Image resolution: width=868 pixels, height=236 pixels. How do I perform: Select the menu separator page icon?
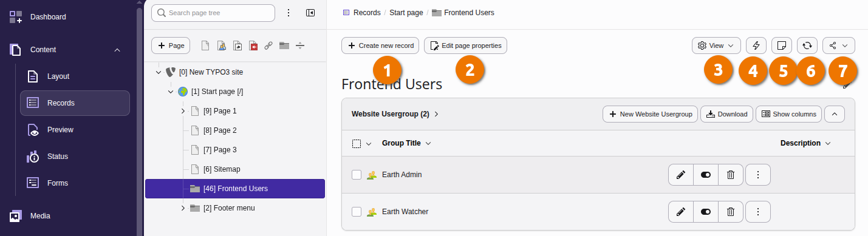(300, 46)
